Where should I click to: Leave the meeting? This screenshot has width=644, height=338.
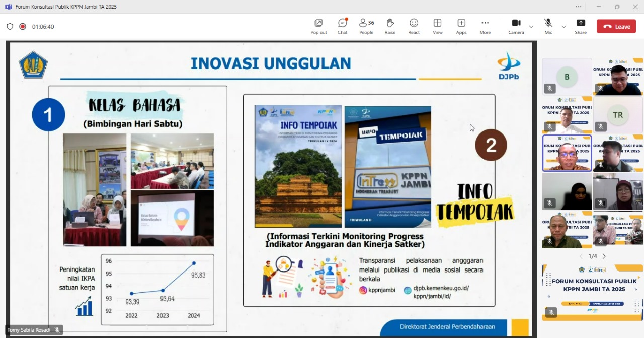[x=616, y=27]
